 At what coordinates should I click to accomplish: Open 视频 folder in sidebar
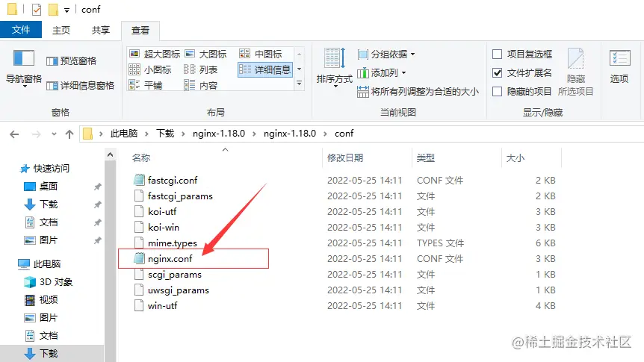[x=48, y=300]
